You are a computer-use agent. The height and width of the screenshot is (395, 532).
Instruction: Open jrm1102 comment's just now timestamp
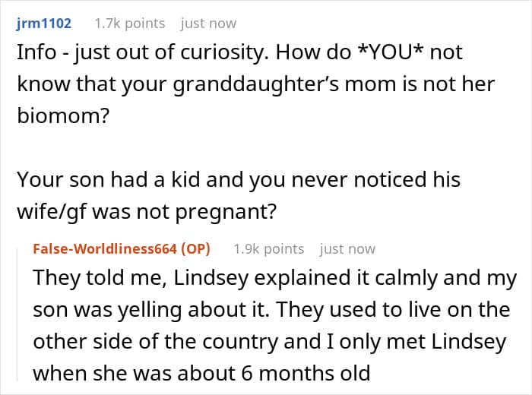(208, 24)
